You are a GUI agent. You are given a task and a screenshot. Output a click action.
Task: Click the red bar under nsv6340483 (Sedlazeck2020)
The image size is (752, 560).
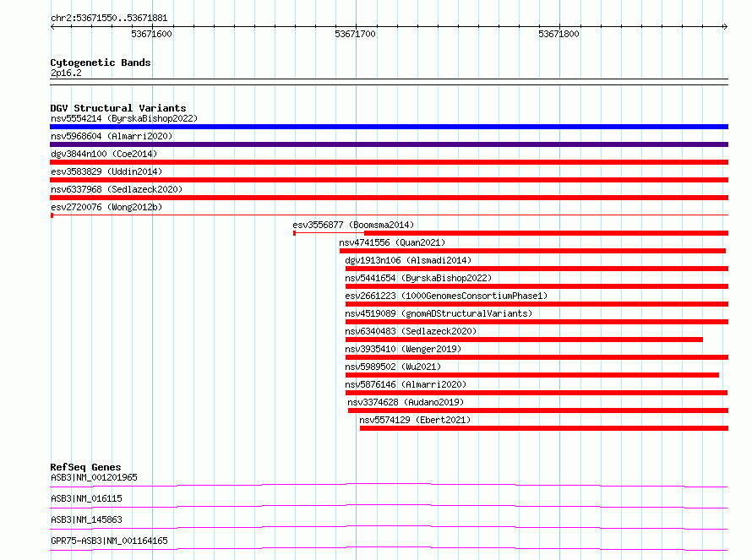point(524,340)
